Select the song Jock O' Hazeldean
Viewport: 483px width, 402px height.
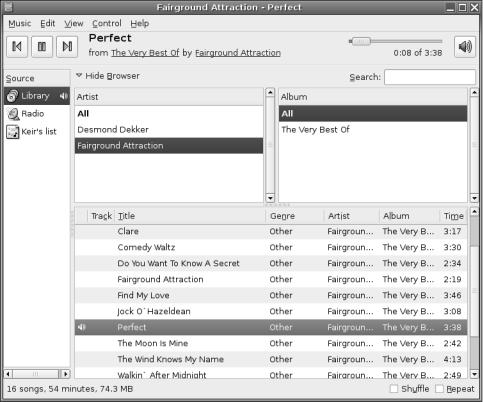tap(271, 311)
